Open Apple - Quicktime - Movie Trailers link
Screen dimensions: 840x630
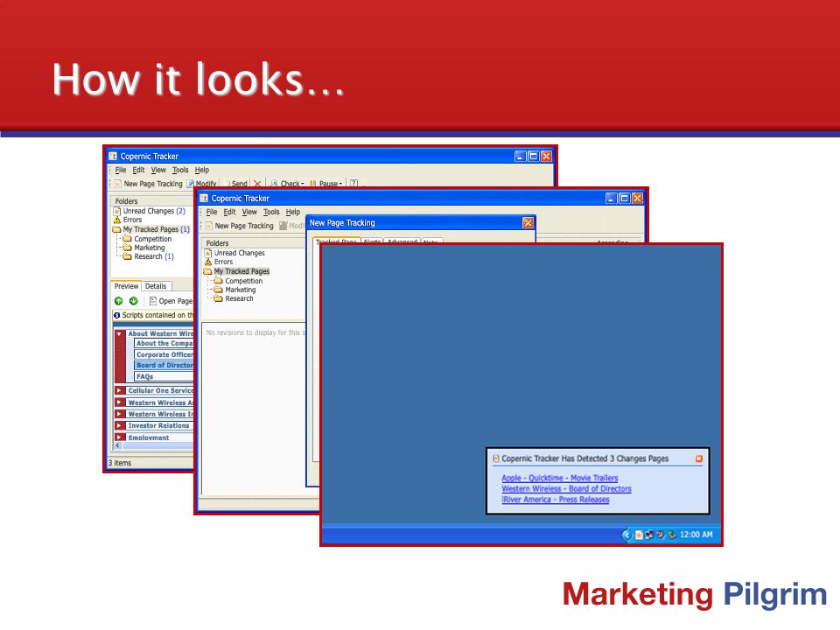click(x=560, y=478)
